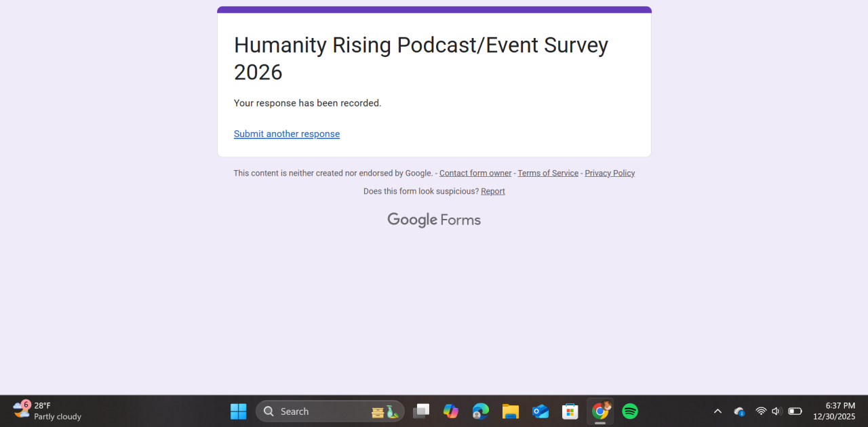The width and height of the screenshot is (868, 427).
Task: Open Spotify from the taskbar
Action: click(630, 411)
